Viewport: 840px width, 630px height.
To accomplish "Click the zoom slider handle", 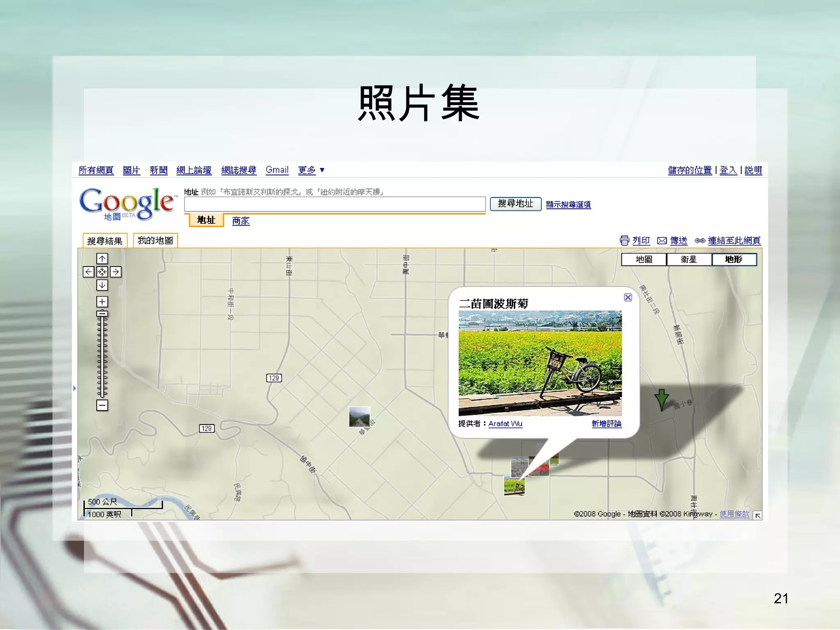I will click(x=102, y=314).
